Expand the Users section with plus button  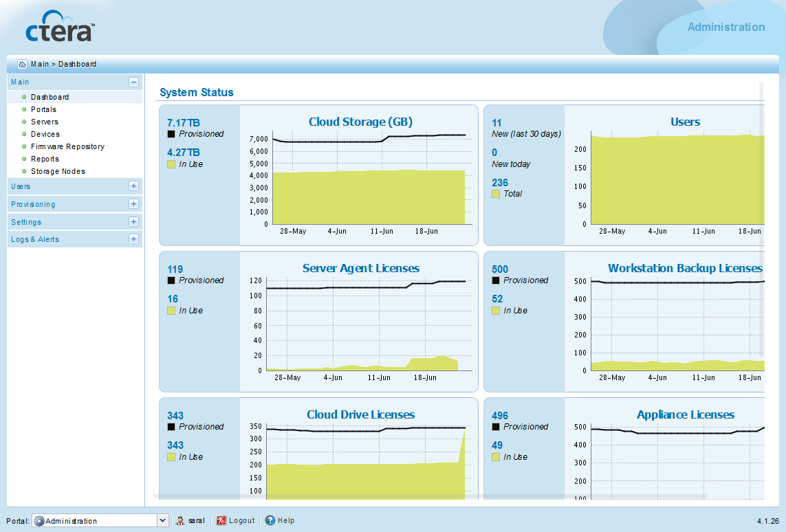133,186
